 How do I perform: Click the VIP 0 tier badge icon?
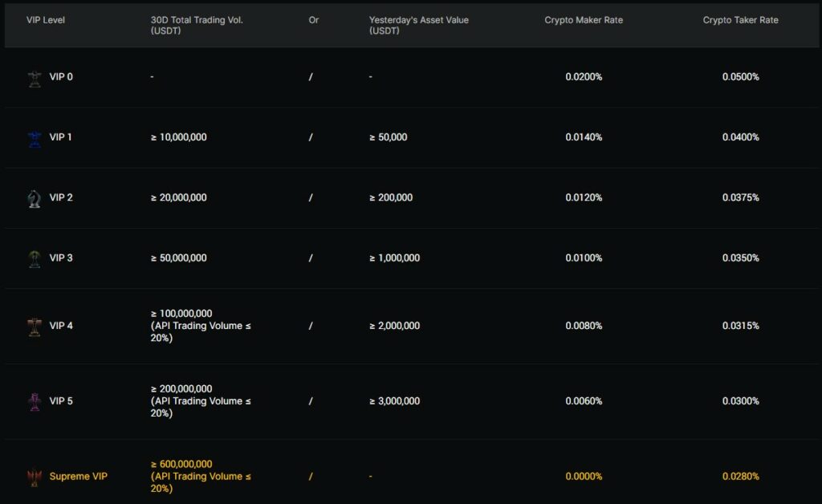click(x=35, y=79)
